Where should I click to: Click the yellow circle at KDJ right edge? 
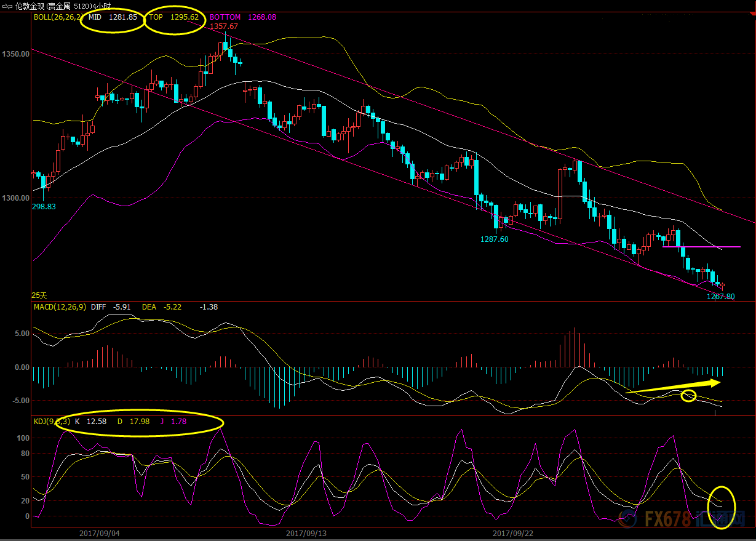click(x=722, y=507)
